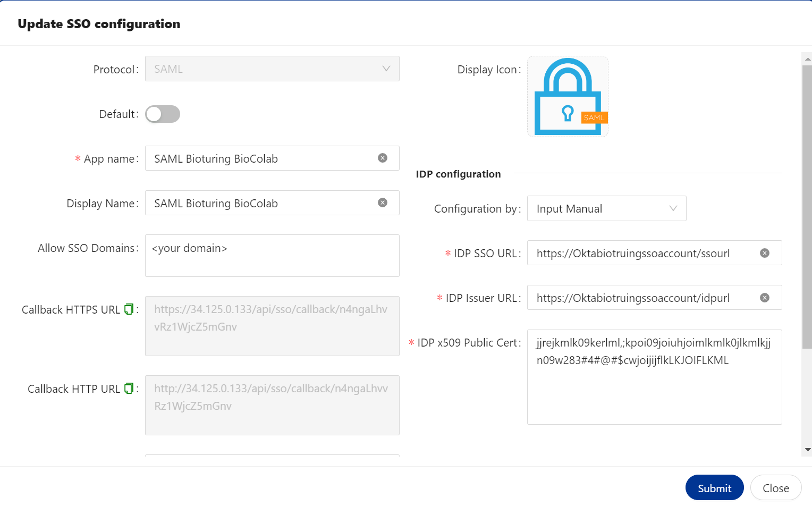Submit the SSO configuration
This screenshot has height=506, width=812.
tap(715, 487)
